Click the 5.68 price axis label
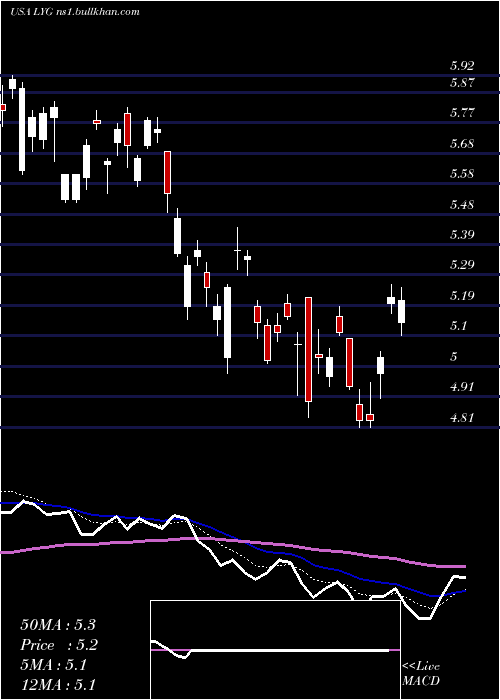The width and height of the screenshot is (500, 700). [x=462, y=144]
